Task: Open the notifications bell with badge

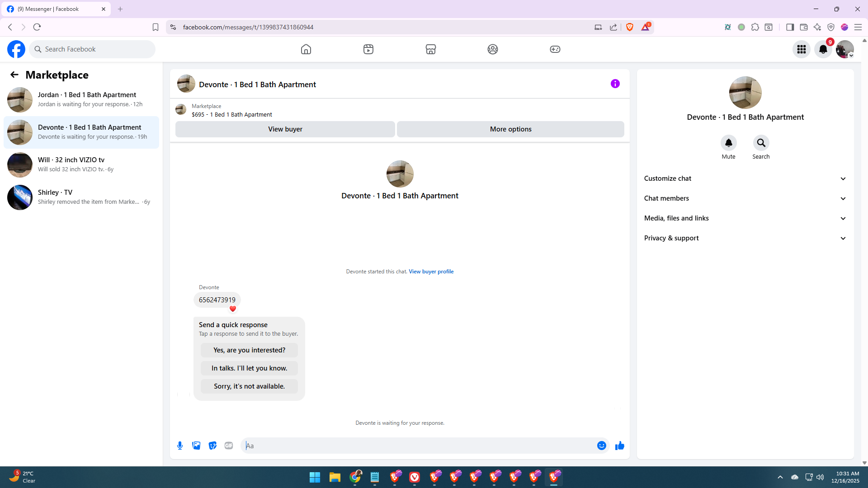Action: (823, 49)
